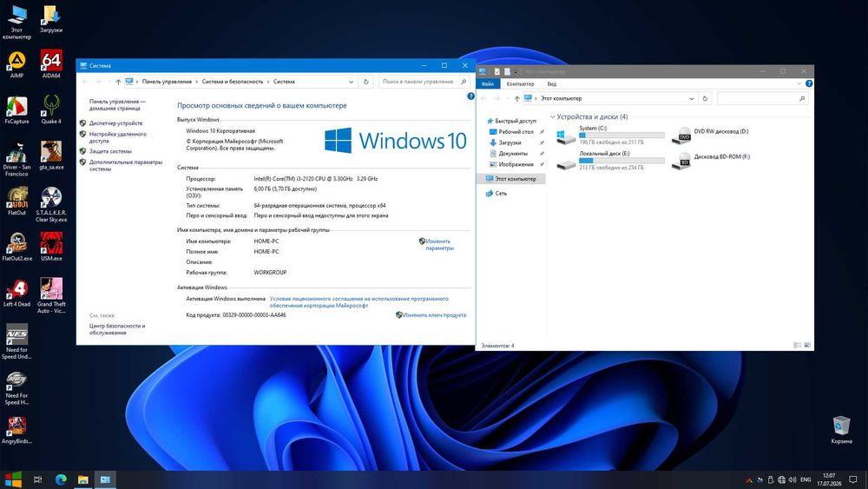Click Изменить ключ продукта link
Image resolution: width=868 pixels, height=489 pixels.
pyautogui.click(x=434, y=315)
